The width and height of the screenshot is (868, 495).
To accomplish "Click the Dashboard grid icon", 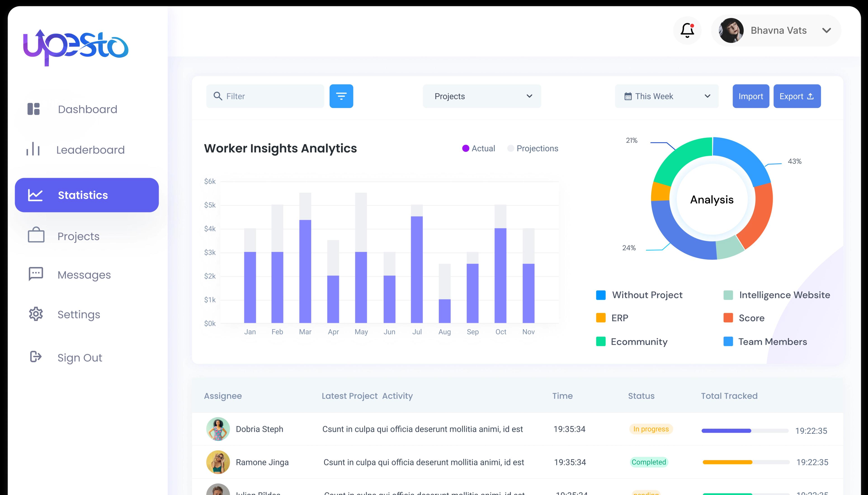I will (33, 109).
